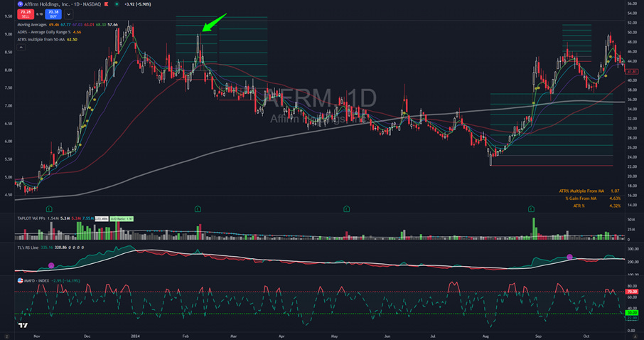Click the TradingView logo at bottom left

(x=23, y=326)
